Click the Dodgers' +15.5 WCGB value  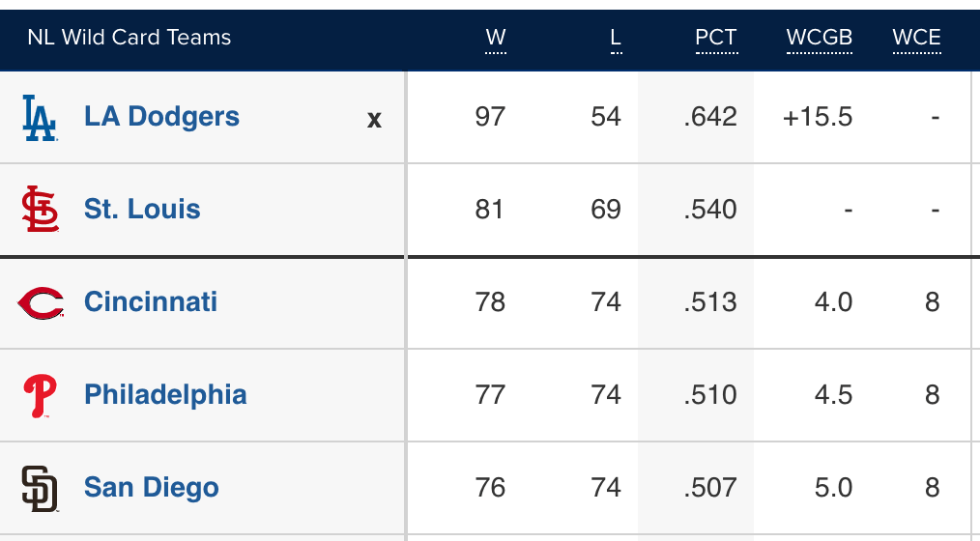pos(818,117)
